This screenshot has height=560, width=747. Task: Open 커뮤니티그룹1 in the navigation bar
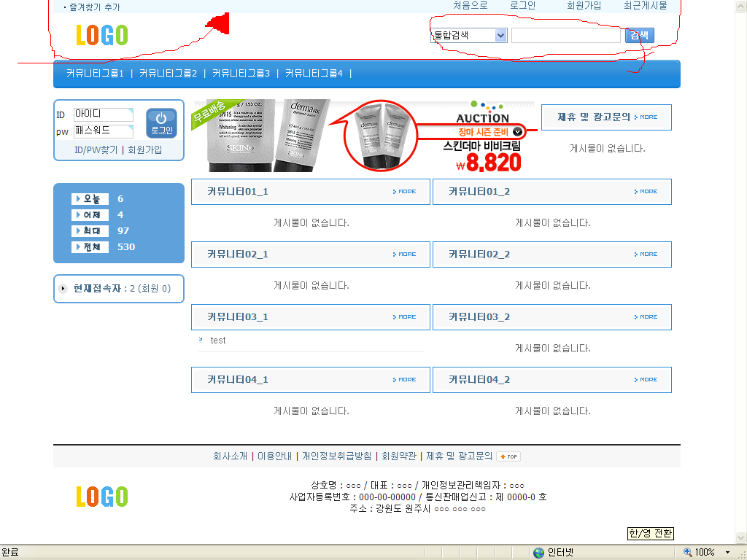[x=95, y=73]
